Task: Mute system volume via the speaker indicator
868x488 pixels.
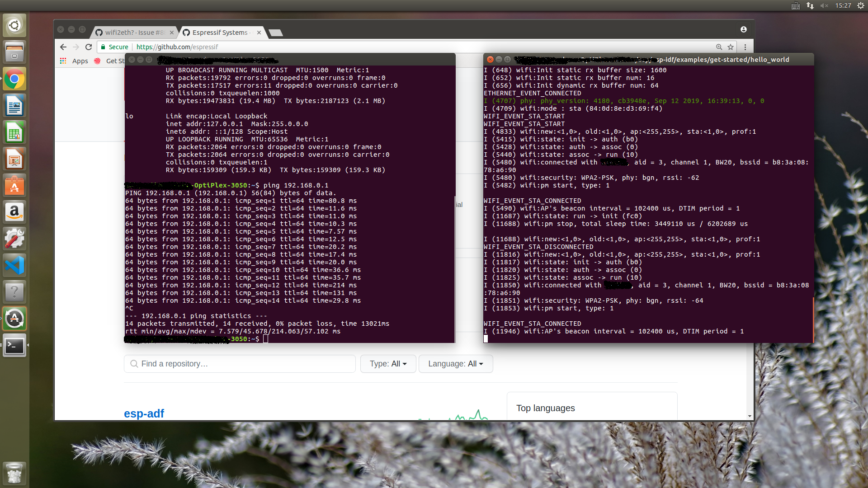Action: [825, 6]
